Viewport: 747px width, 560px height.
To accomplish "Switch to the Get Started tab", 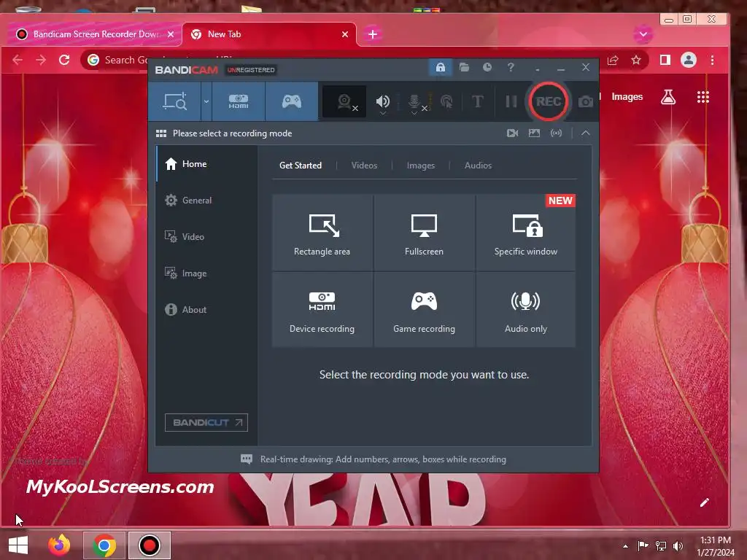I will tap(300, 166).
